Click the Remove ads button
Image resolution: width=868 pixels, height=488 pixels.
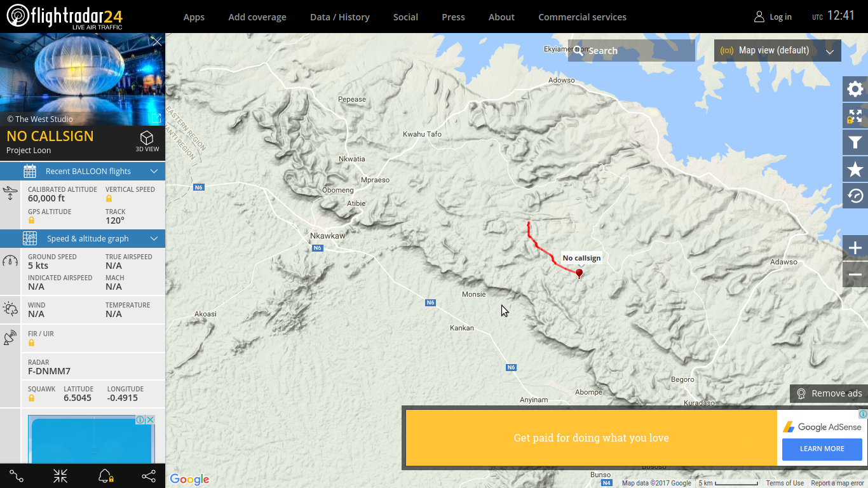[x=829, y=393]
